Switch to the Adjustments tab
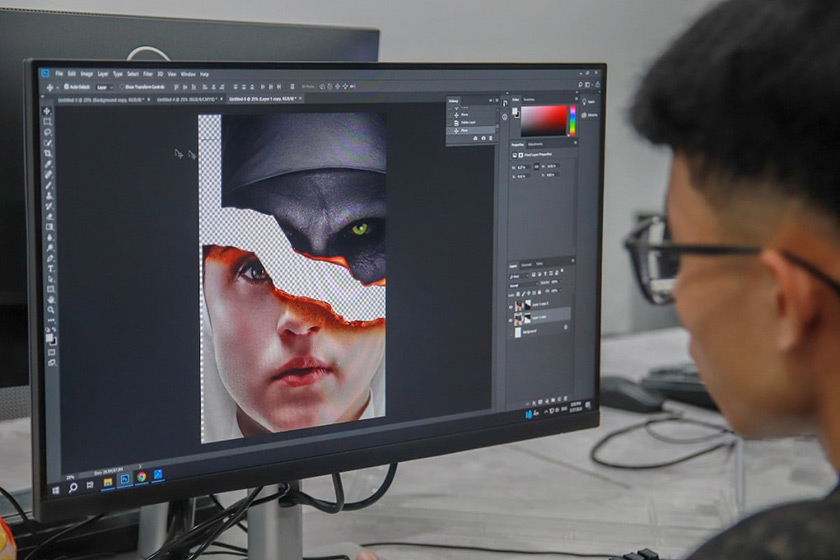 point(535,145)
